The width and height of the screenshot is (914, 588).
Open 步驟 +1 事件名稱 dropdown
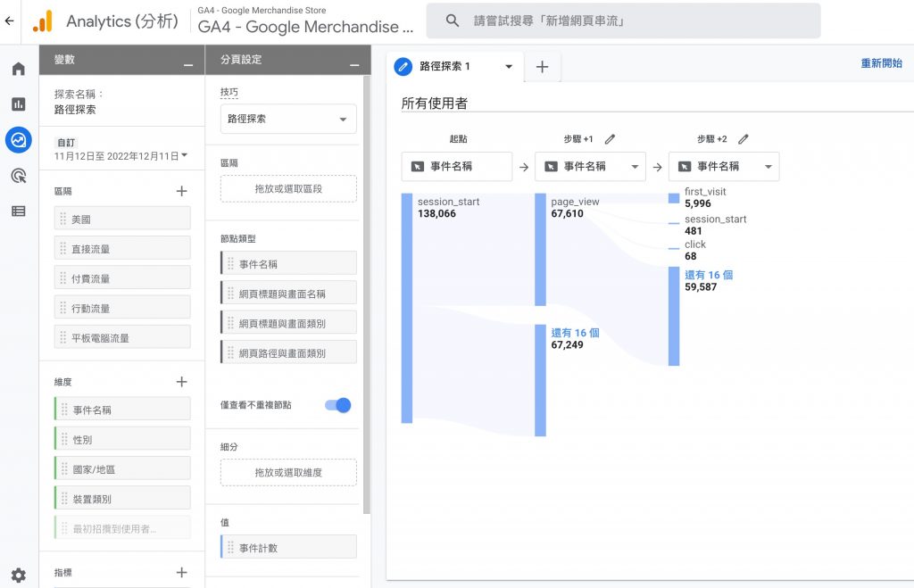pos(590,167)
